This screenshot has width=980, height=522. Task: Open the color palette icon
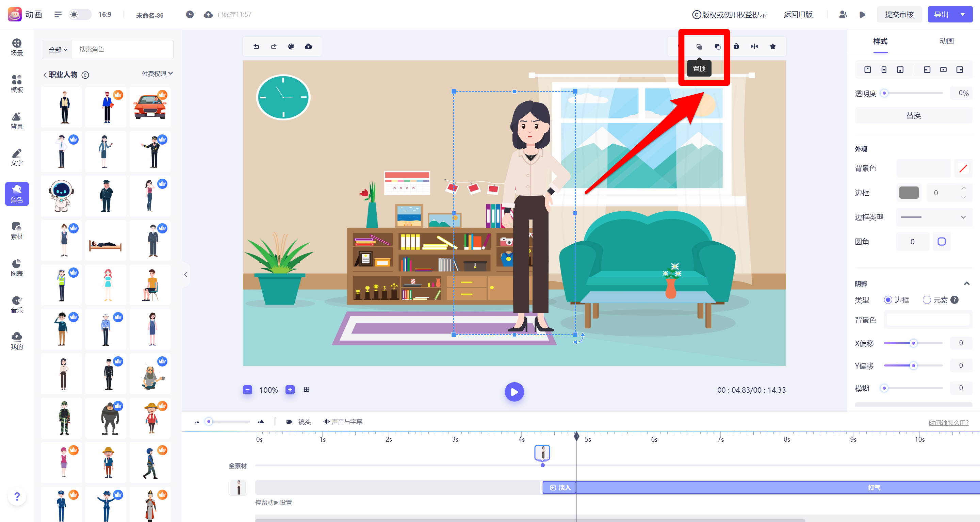(291, 46)
